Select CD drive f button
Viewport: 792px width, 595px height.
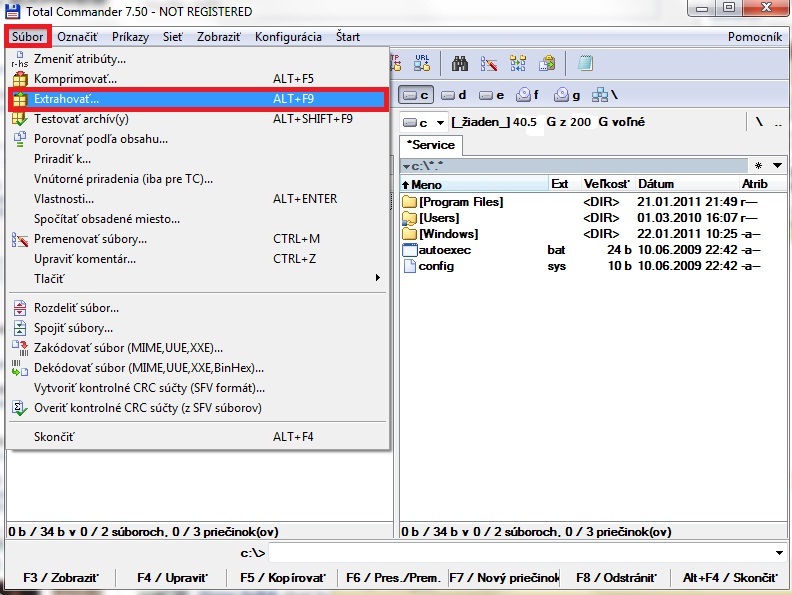(527, 95)
